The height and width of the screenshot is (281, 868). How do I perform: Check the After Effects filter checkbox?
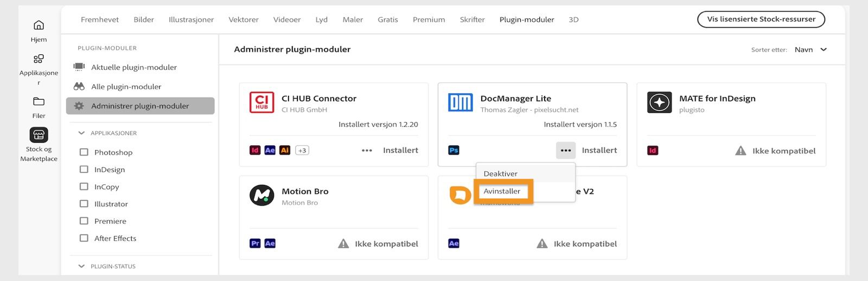[x=84, y=238]
